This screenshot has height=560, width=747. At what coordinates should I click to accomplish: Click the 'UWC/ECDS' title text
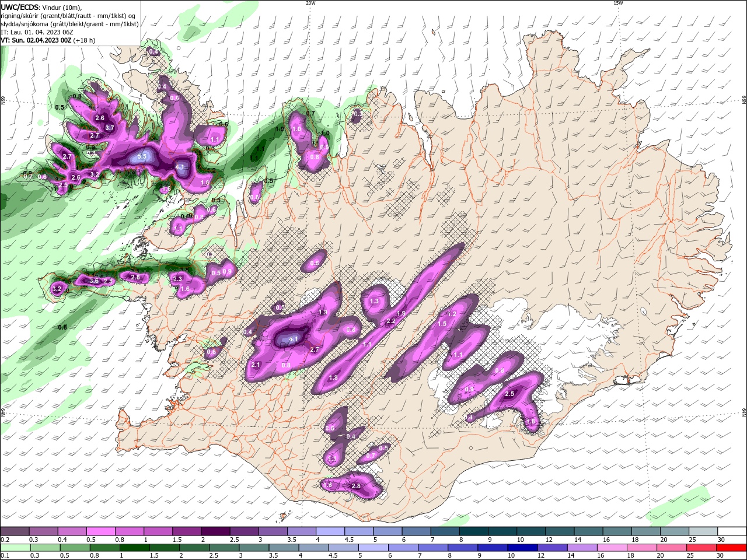[x=20, y=7]
